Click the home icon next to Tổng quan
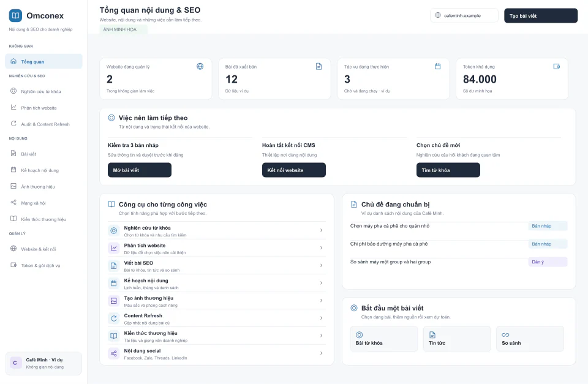The height and width of the screenshot is (384, 588). [13, 61]
